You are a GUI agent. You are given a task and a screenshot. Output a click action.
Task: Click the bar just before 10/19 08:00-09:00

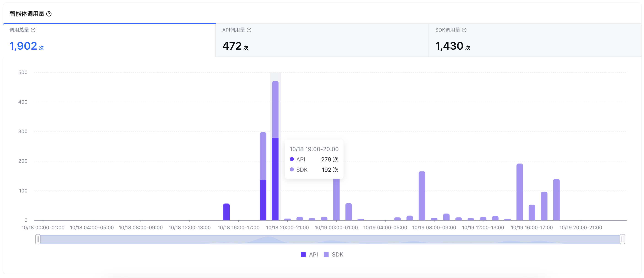[422, 196]
